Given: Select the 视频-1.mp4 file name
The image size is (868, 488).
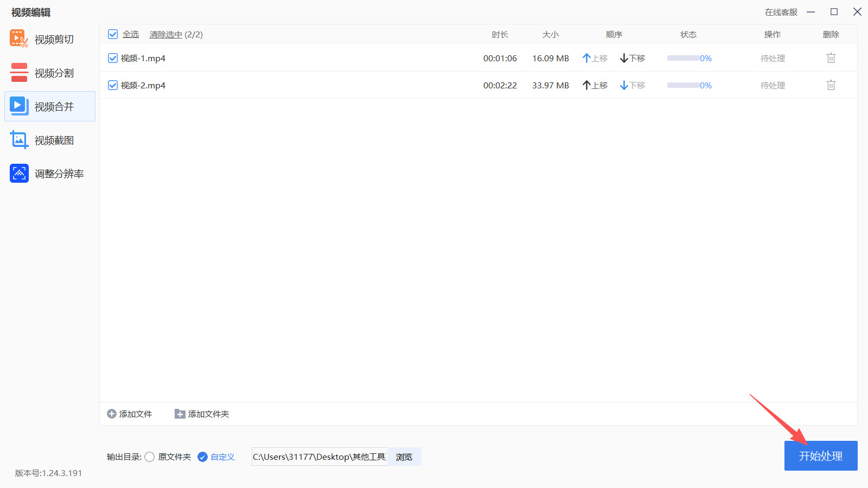Looking at the screenshot, I should point(143,58).
